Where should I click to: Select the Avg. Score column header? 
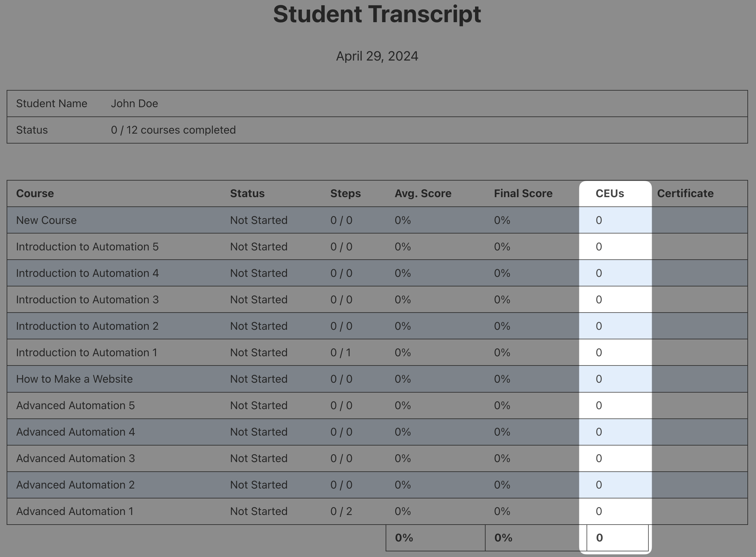[423, 193]
